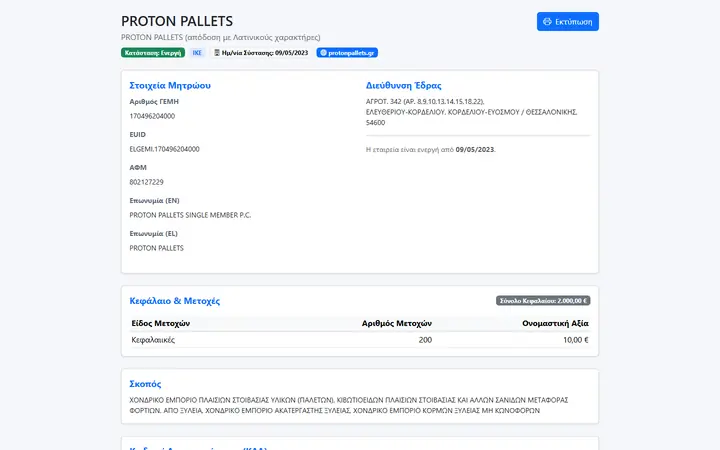Click the building icon before Ημ/νία Σύστασης

(x=217, y=53)
